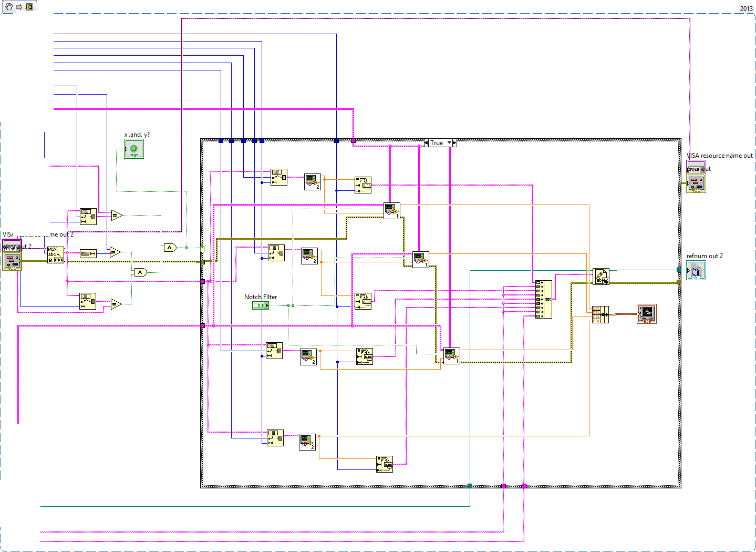
Task: Click the 'x .and. y?' label text
Action: pyautogui.click(x=137, y=135)
